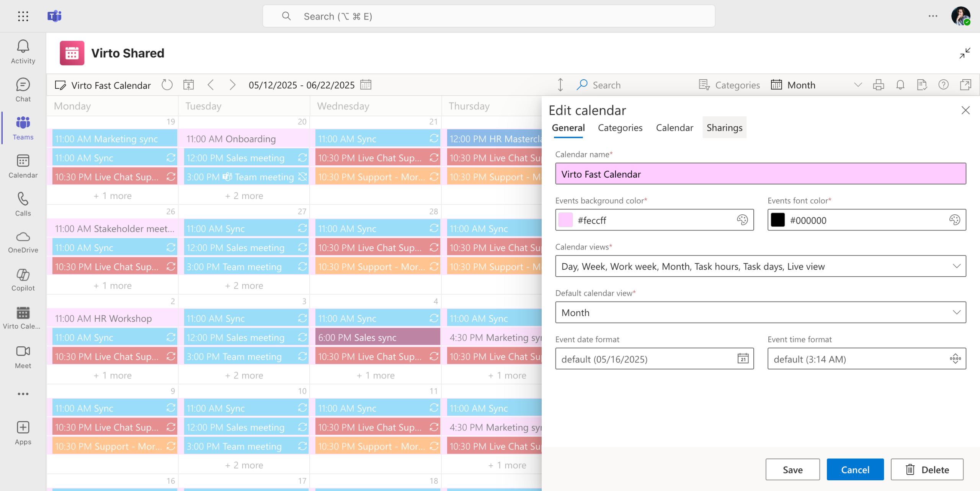Switch to the Sharings tab

point(724,127)
